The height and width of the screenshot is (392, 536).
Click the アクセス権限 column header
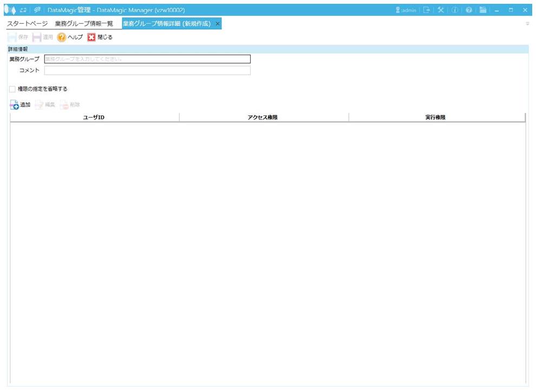263,117
